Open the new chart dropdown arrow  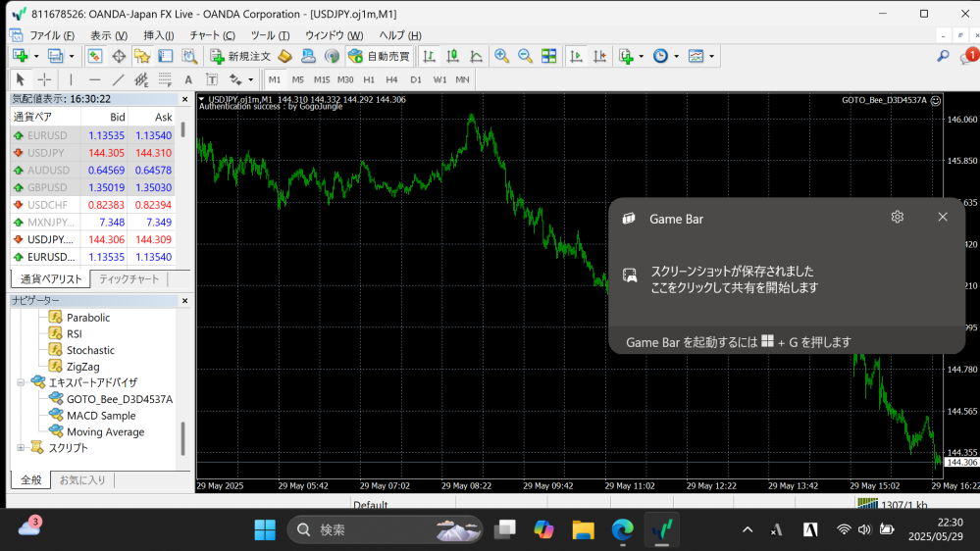click(x=36, y=56)
